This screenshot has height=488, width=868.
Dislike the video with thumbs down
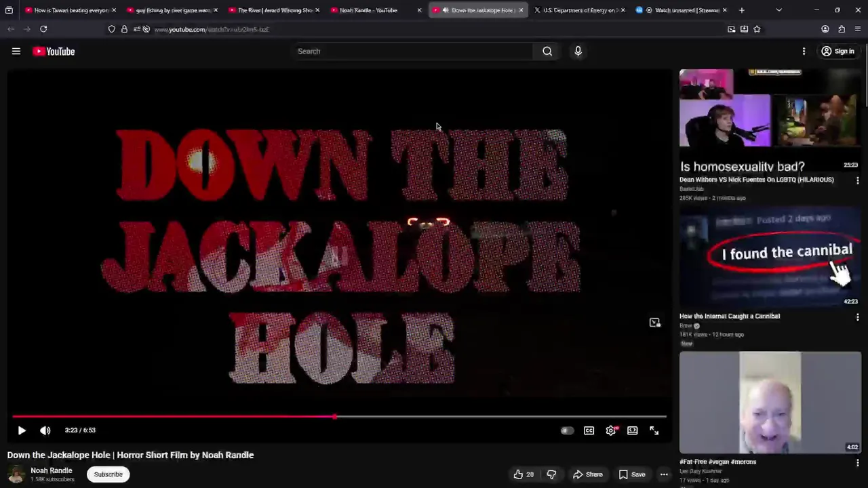pyautogui.click(x=551, y=474)
